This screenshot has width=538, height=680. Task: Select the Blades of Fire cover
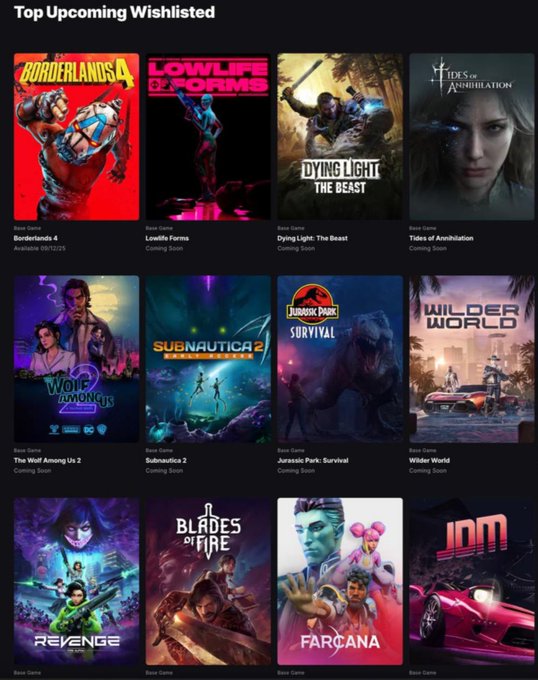[208, 581]
